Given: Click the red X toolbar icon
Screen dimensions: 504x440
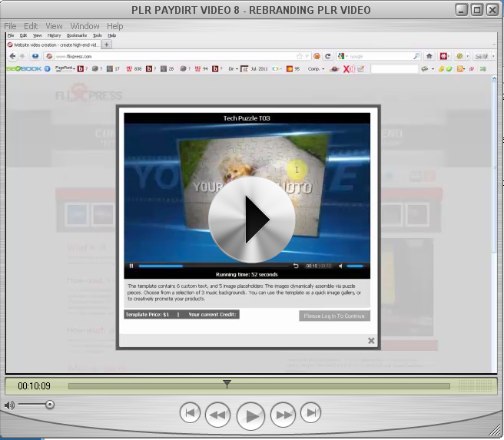Looking at the screenshot, I should pos(349,69).
